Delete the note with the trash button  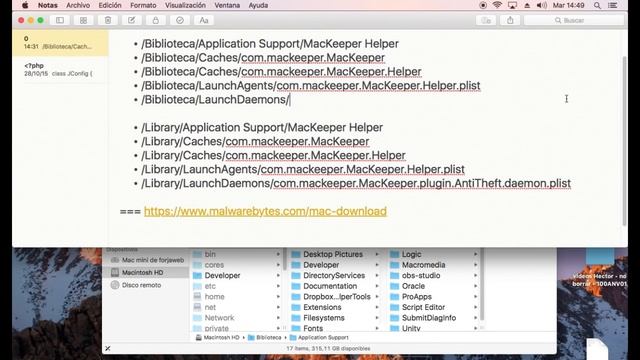pyautogui.click(x=108, y=20)
